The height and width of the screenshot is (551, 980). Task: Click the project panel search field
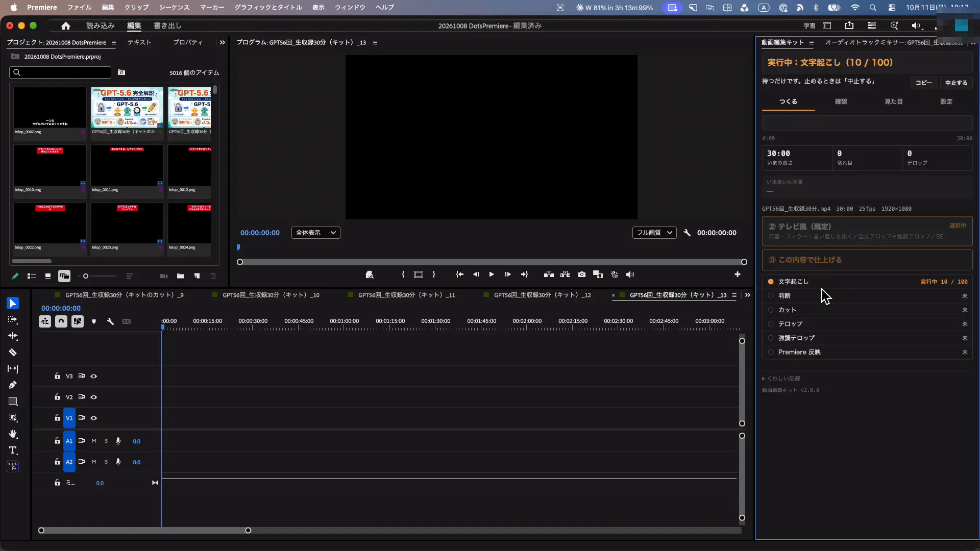(x=60, y=72)
